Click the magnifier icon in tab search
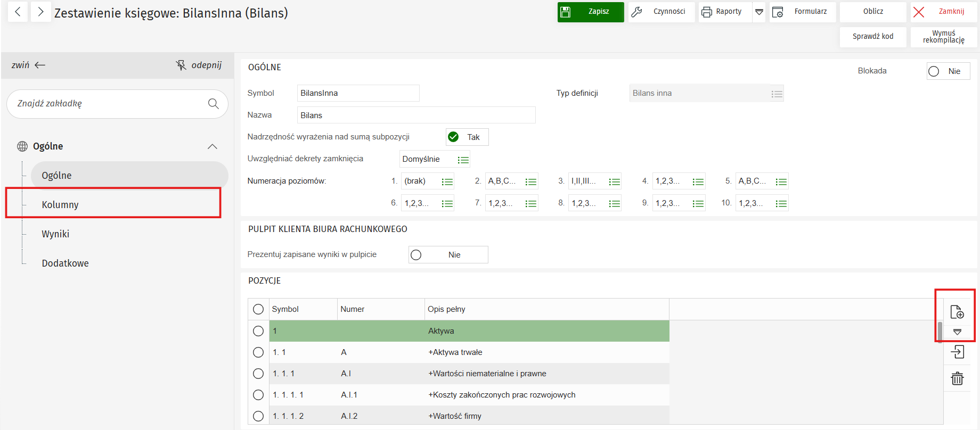980x430 pixels. point(214,104)
